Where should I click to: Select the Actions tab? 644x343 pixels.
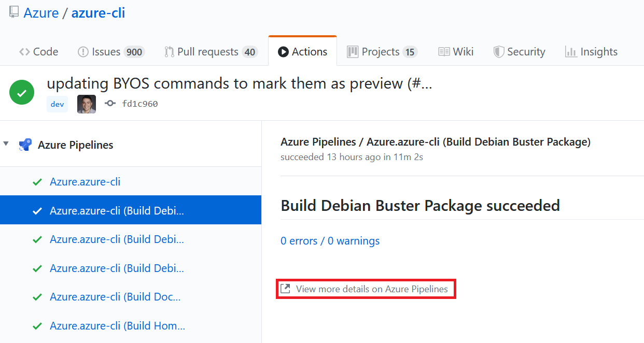click(x=303, y=52)
